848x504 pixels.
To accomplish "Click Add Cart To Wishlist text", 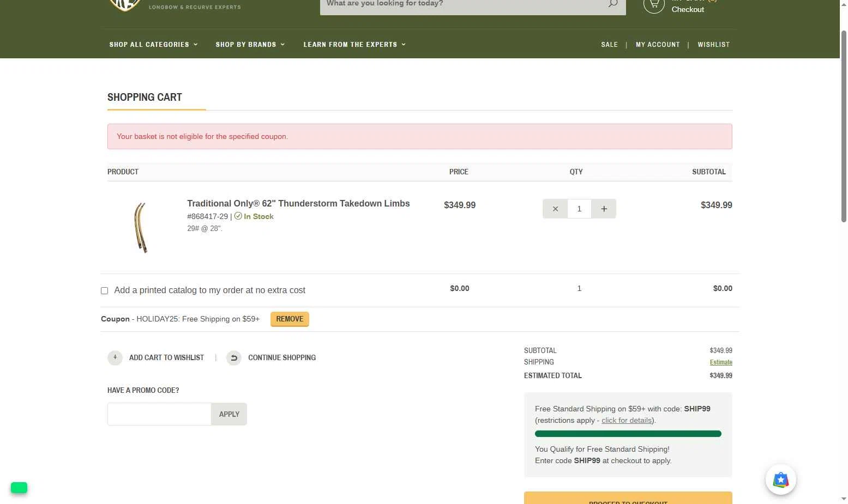I will pyautogui.click(x=166, y=357).
